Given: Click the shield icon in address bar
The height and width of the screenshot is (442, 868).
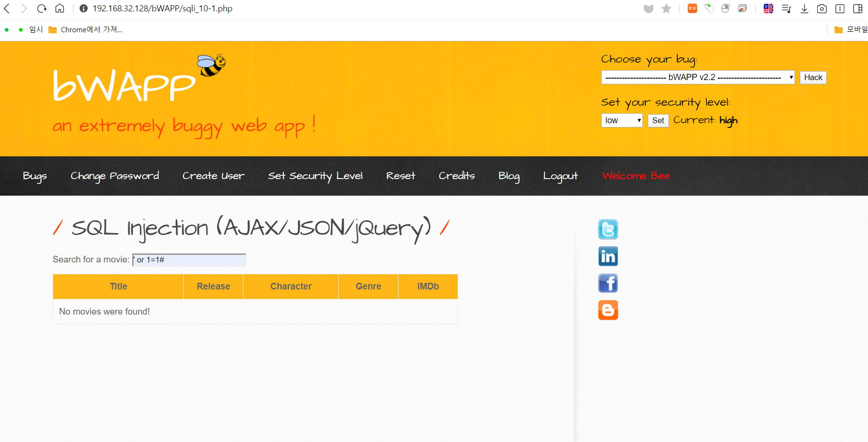Looking at the screenshot, I should 649,9.
